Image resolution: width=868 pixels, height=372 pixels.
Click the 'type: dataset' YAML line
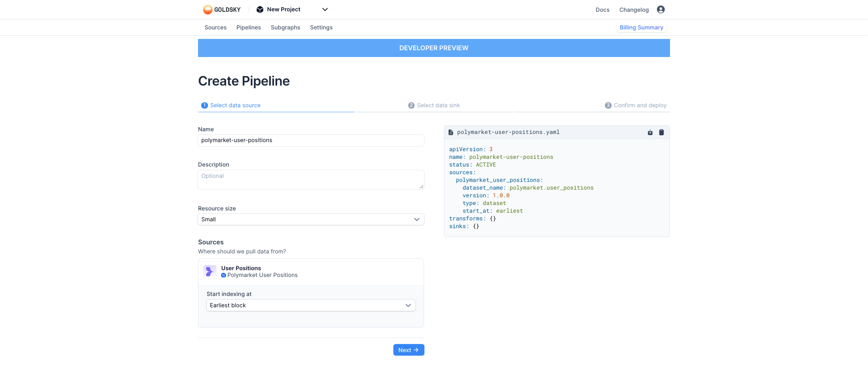[484, 203]
